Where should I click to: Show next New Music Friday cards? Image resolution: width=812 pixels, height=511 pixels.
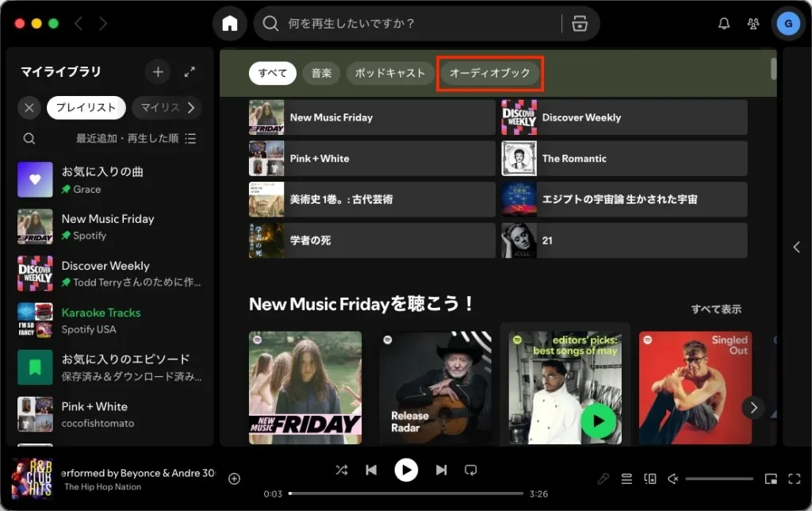753,408
